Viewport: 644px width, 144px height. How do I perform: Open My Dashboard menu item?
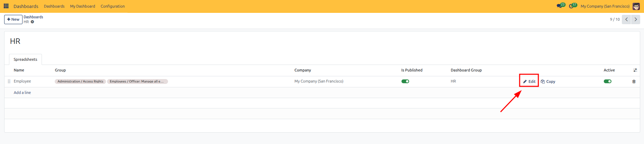coord(82,6)
